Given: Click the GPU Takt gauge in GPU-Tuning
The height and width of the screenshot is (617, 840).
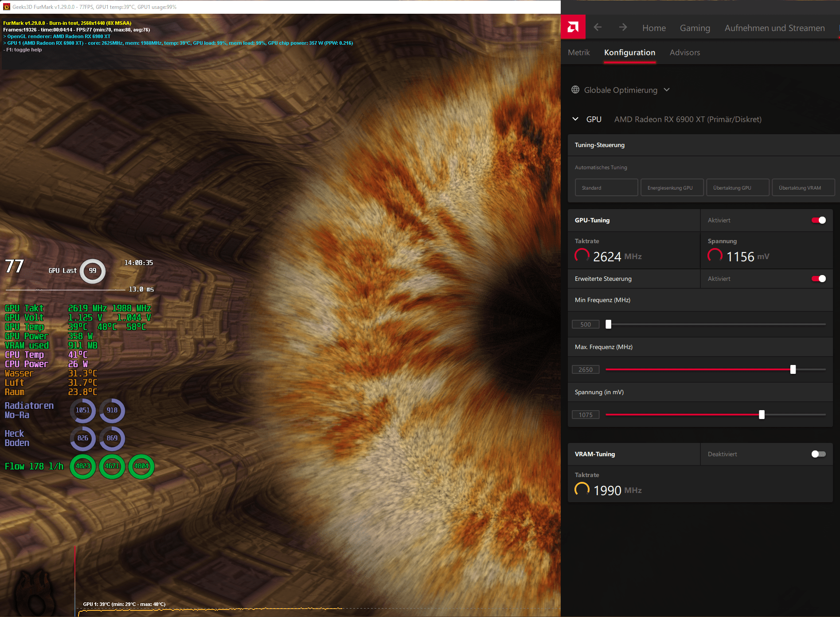Looking at the screenshot, I should [x=582, y=255].
